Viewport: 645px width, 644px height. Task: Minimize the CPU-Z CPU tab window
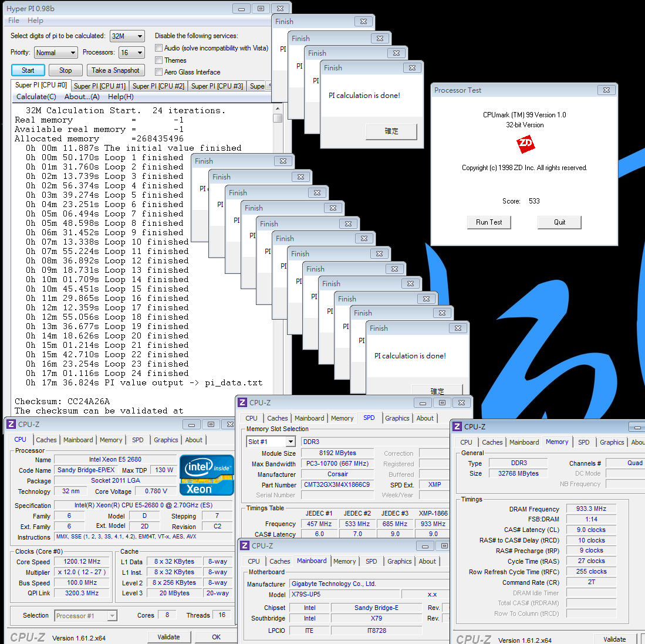(x=192, y=424)
